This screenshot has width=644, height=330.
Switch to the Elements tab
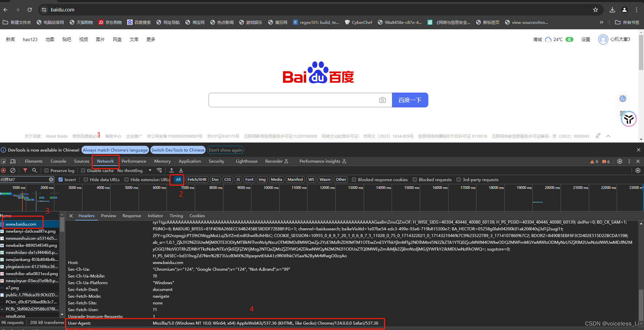tap(34, 161)
